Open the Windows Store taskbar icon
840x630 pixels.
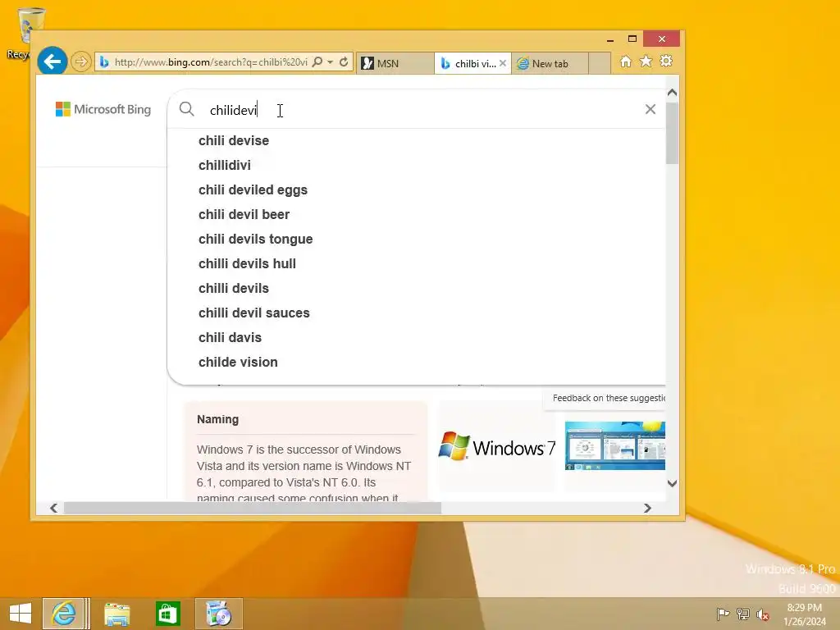167,614
